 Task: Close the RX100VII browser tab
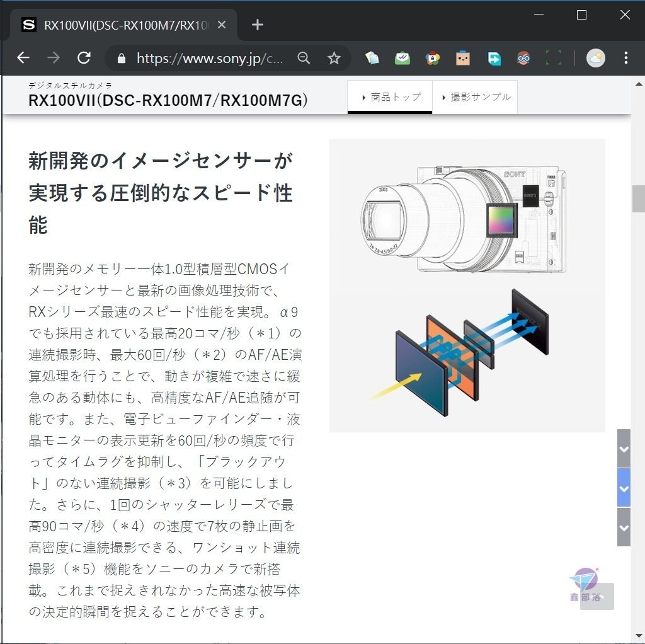(222, 25)
